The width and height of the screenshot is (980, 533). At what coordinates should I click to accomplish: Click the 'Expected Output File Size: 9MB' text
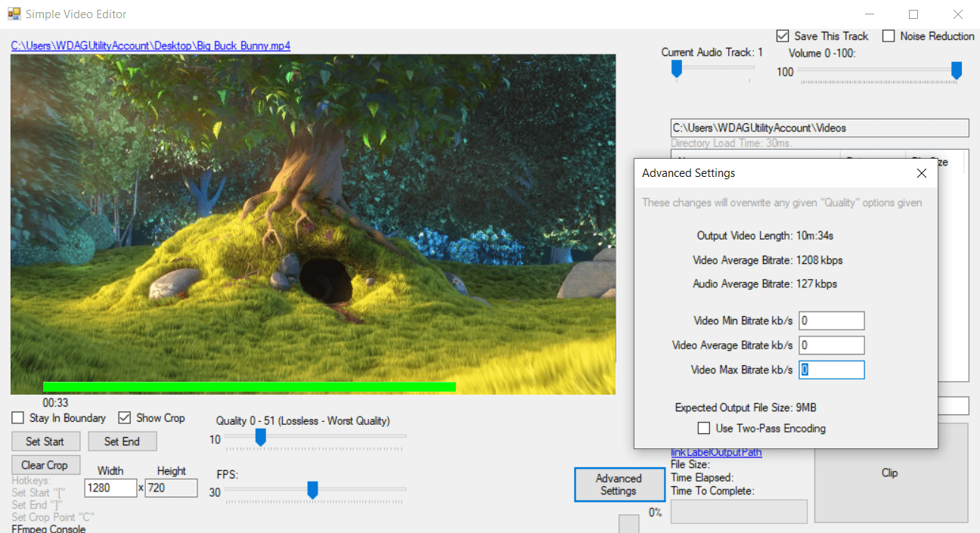[x=746, y=407]
